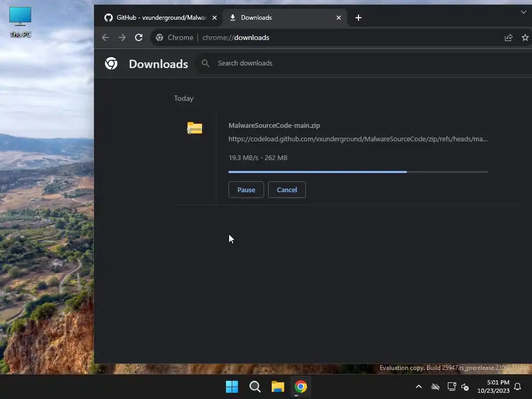Open File Explorer from taskbar
The width and height of the screenshot is (532, 399).
tap(278, 387)
